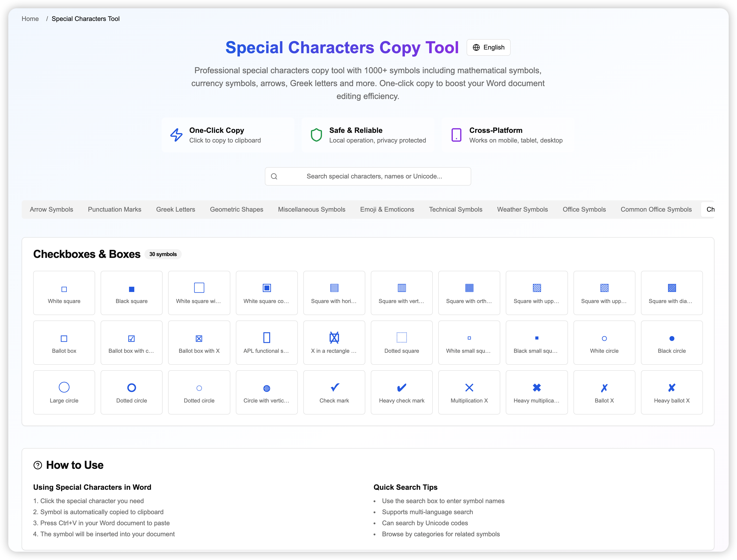Viewport: 737px width, 560px height.
Task: Copy the Ballot box with X symbol
Action: tap(199, 342)
